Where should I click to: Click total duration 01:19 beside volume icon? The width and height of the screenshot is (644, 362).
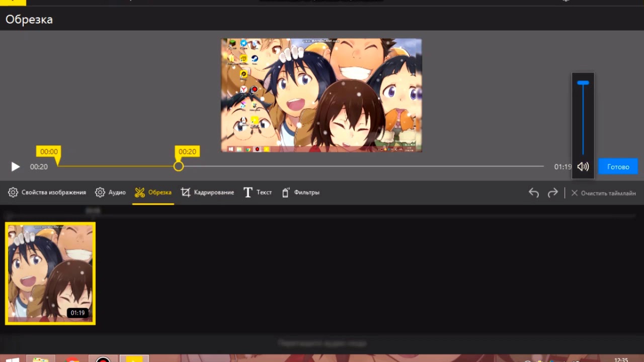pos(562,167)
